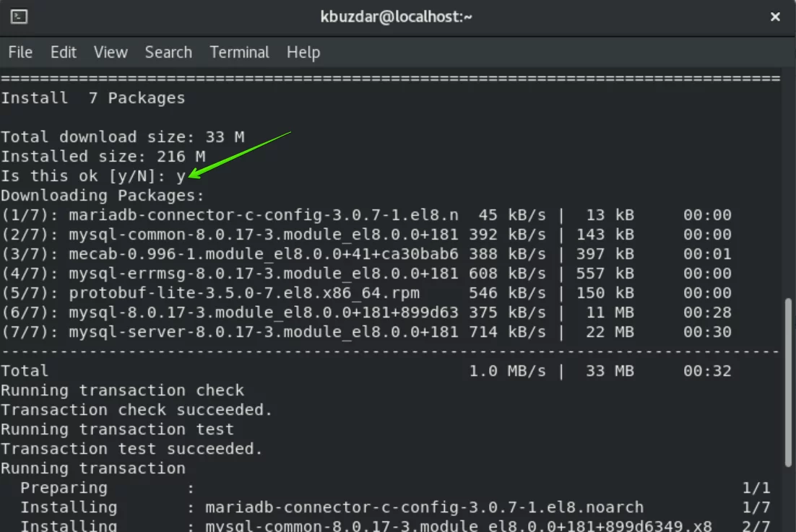Click the mysql-errmsg download line (4/7)
Image resolution: width=796 pixels, height=532 pixels.
pos(366,274)
